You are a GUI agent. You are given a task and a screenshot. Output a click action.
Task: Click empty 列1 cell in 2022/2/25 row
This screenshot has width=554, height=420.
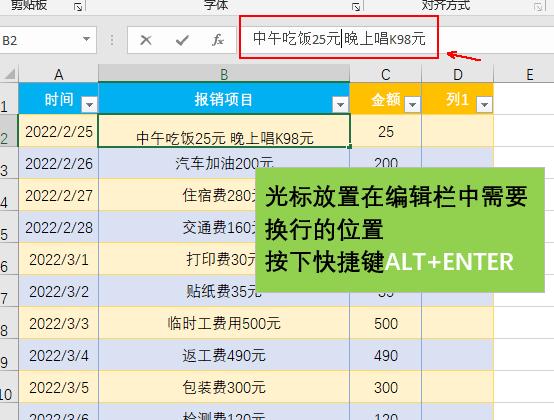click(458, 131)
